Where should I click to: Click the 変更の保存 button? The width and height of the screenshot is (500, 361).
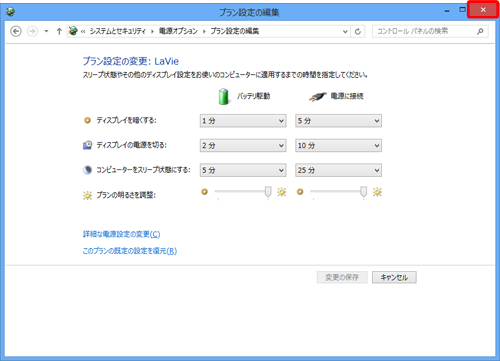coord(342,277)
